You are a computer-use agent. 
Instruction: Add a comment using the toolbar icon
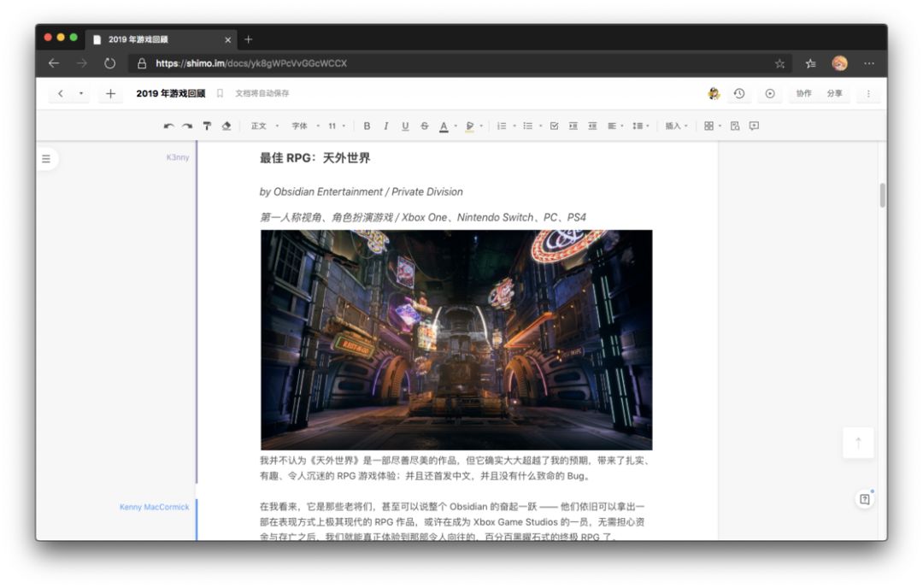click(754, 126)
